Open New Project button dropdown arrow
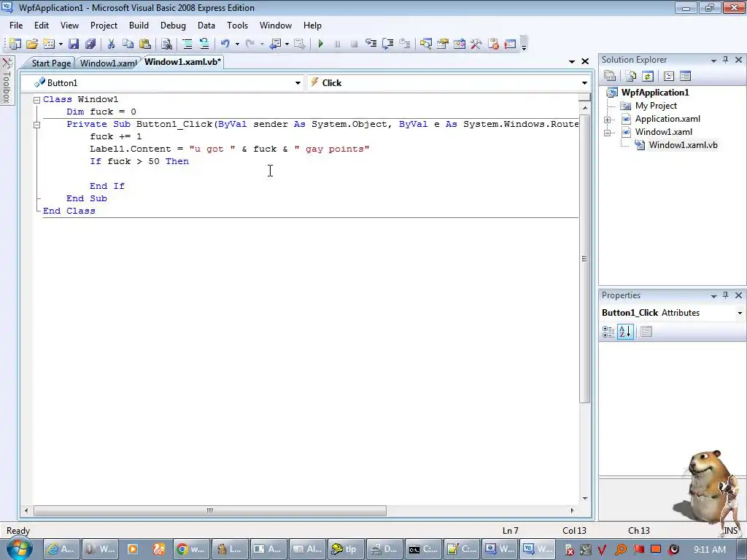The width and height of the screenshot is (747, 560). [61, 44]
